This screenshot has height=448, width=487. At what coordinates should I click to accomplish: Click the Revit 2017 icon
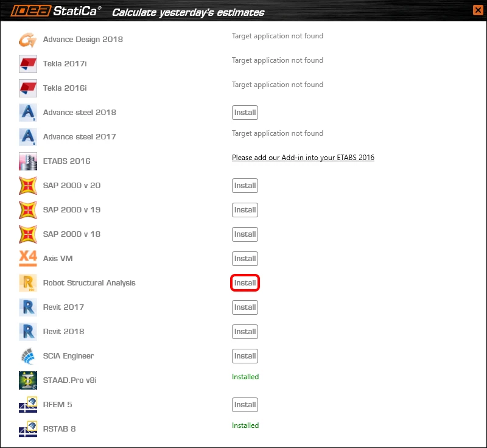click(x=27, y=307)
